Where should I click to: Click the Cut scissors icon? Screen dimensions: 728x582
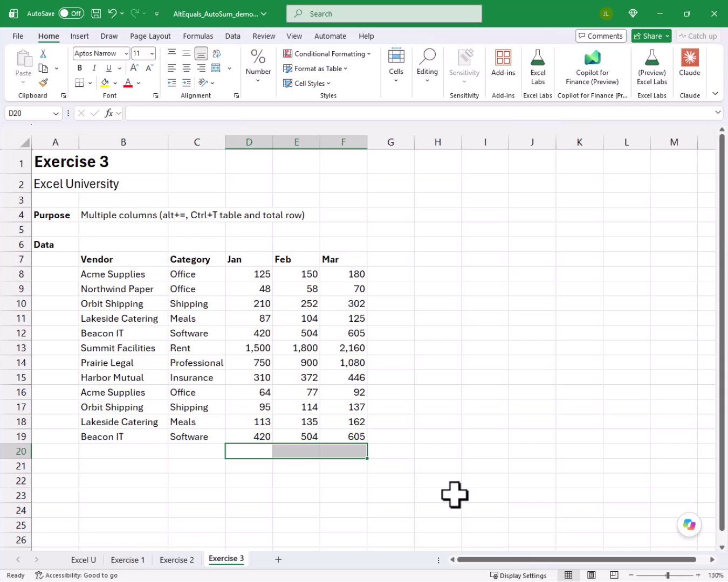point(43,53)
